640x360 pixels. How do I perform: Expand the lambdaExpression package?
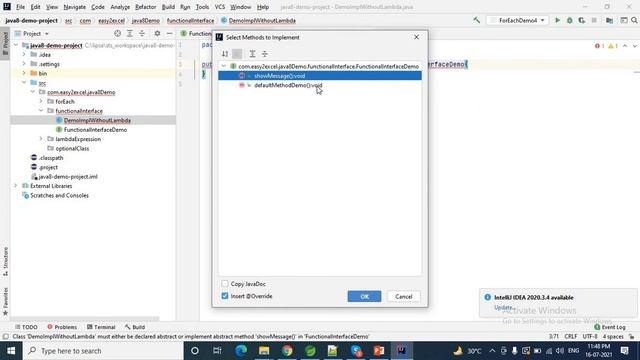[41, 139]
